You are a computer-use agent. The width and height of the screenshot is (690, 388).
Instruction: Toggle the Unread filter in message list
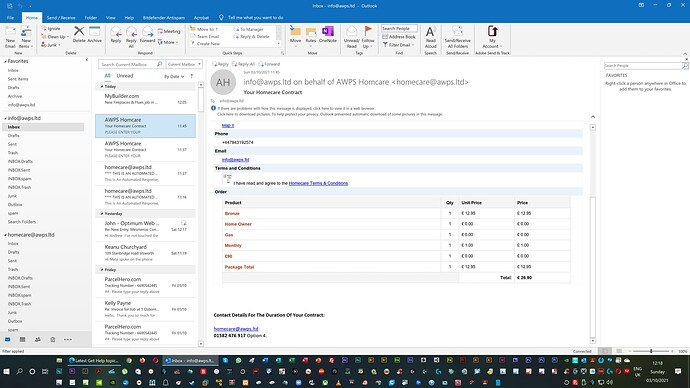[125, 76]
